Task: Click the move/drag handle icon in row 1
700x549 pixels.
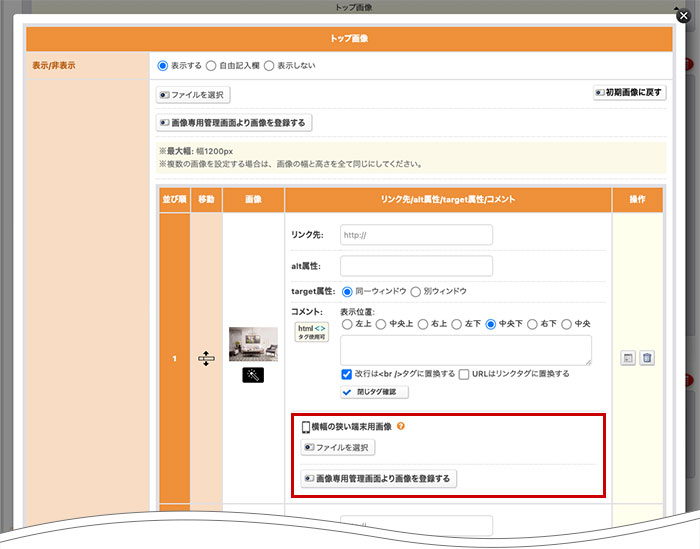Action: tap(206, 358)
